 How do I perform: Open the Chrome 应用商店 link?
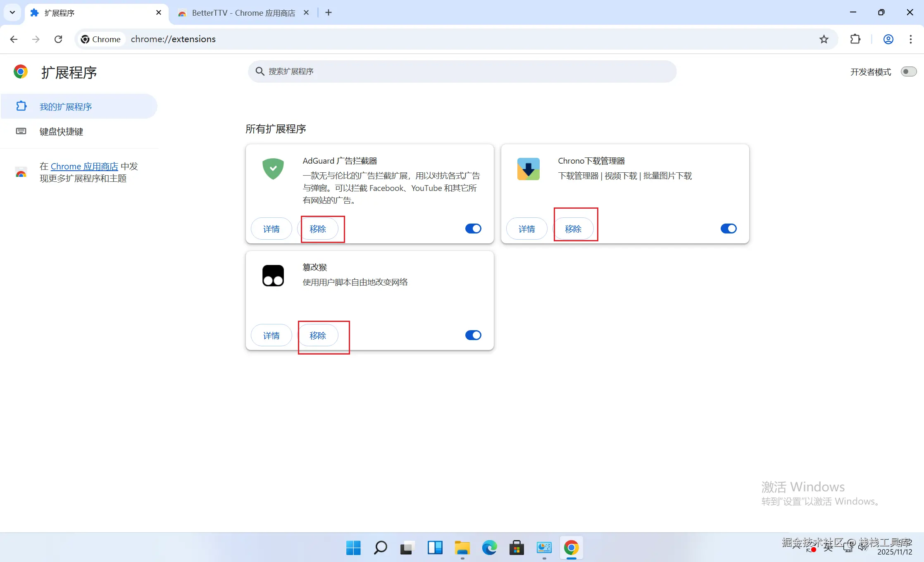click(x=84, y=166)
